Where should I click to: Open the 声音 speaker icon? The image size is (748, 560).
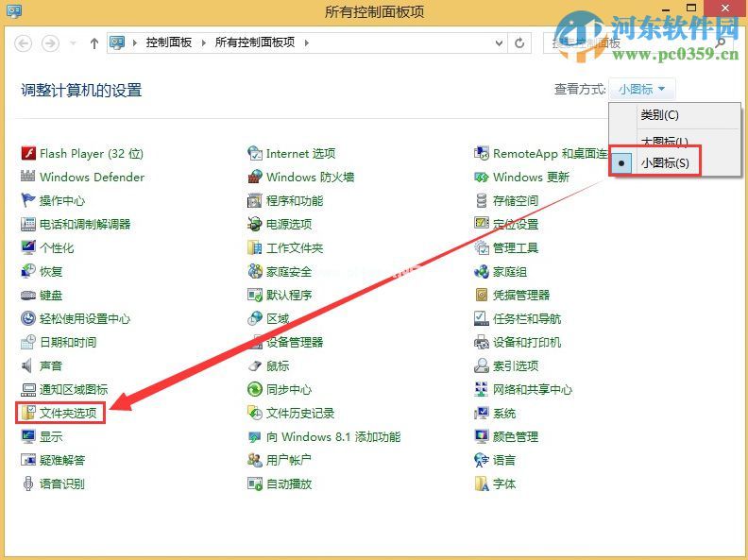pos(27,365)
